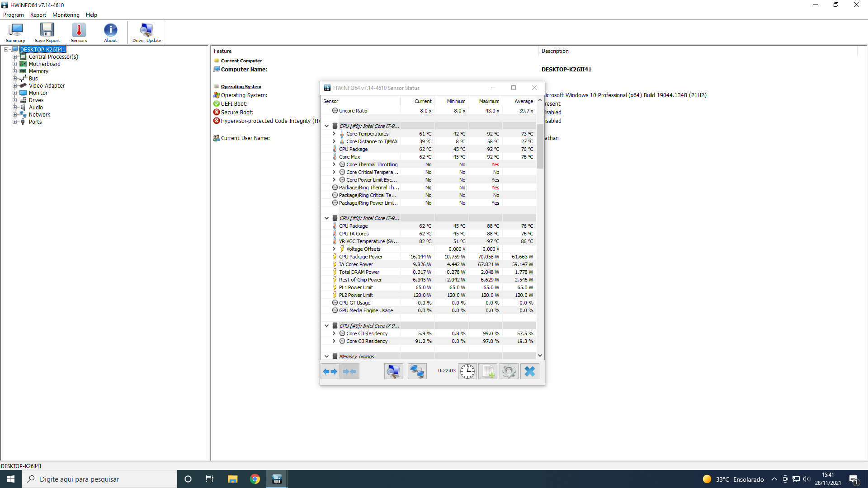Click the Sensor Status vertical scrollbar thumb
This screenshot has height=488, width=868.
pyautogui.click(x=540, y=145)
